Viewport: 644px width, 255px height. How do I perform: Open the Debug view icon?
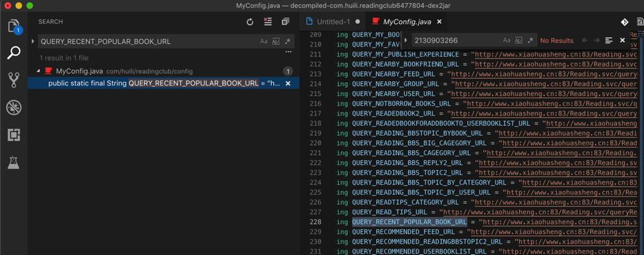[x=14, y=107]
